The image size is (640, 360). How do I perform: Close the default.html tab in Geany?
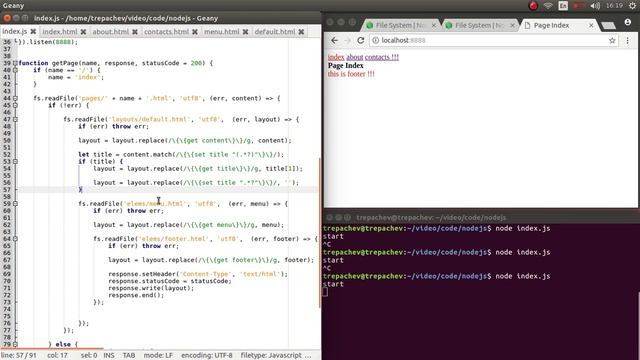click(x=301, y=31)
